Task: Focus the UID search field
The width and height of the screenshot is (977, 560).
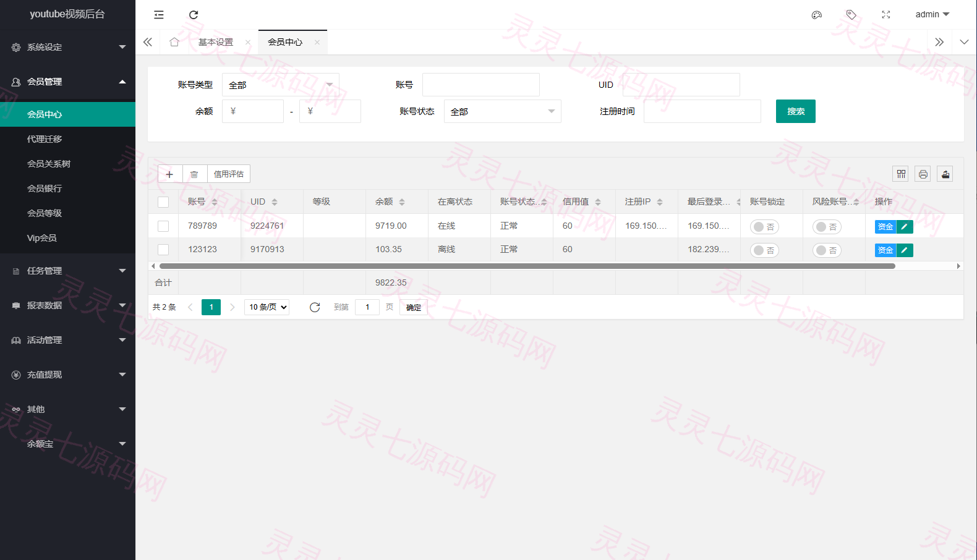Action: coord(681,85)
